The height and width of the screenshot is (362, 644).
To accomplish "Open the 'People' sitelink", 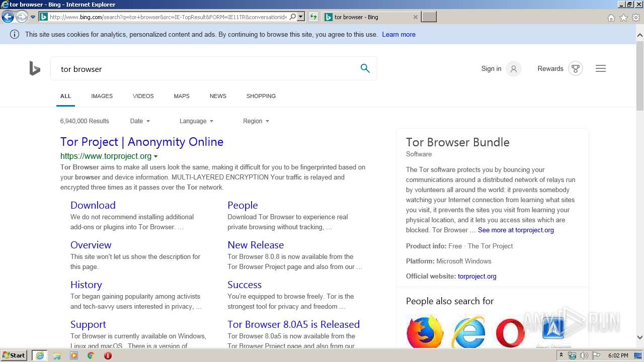I will tap(243, 205).
